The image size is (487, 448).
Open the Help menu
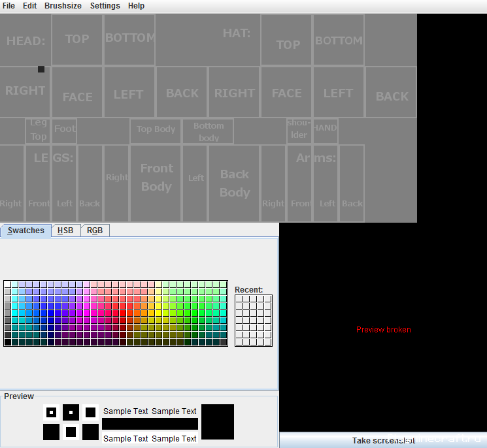[x=136, y=6]
